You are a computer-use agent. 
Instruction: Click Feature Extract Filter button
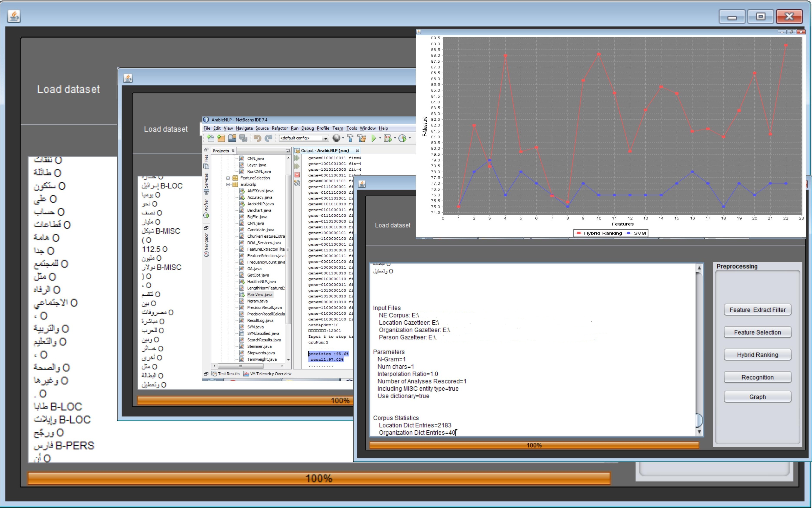(757, 310)
